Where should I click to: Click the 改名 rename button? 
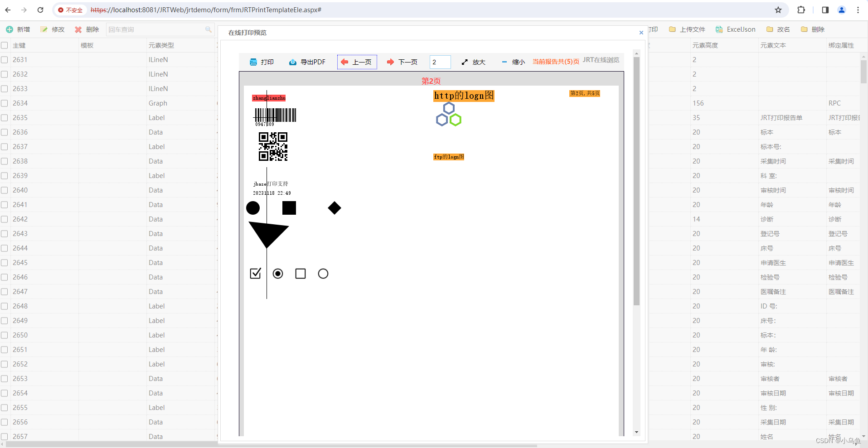coord(778,29)
